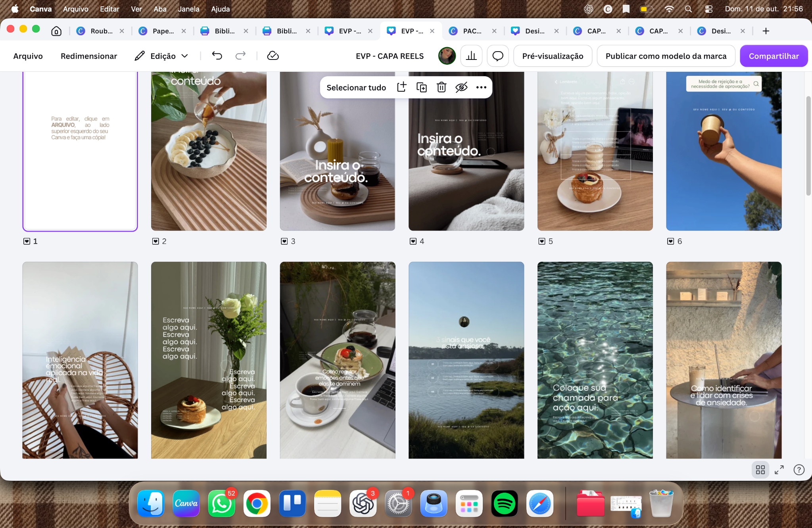
Task: Open the Arquivo menu in Canva toolbar
Action: (28, 56)
